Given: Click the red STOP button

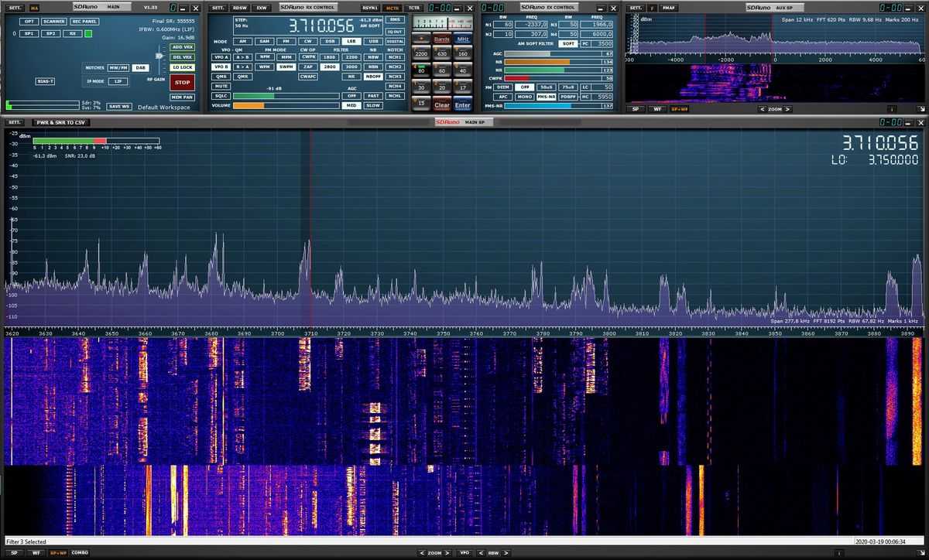Looking at the screenshot, I should [x=182, y=82].
